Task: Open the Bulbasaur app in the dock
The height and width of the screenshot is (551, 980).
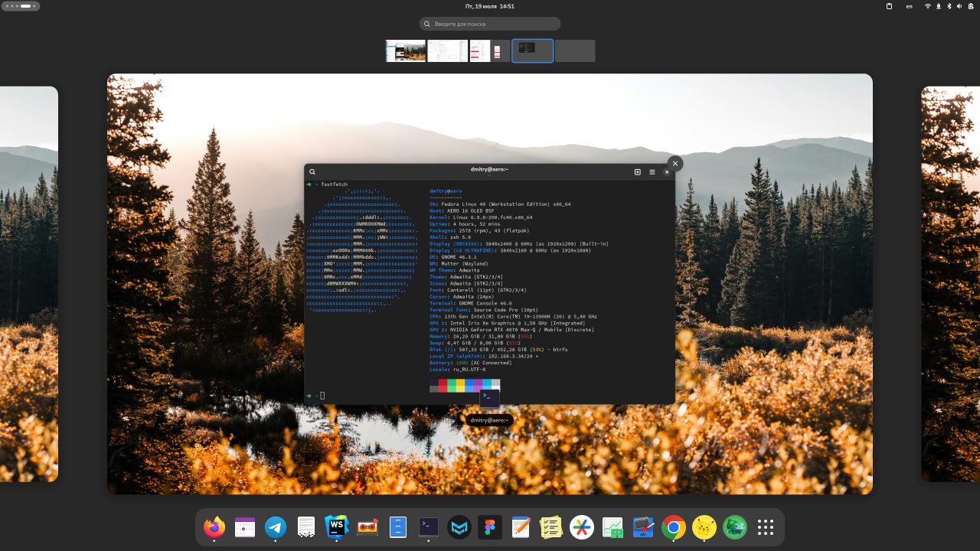Action: [x=735, y=527]
